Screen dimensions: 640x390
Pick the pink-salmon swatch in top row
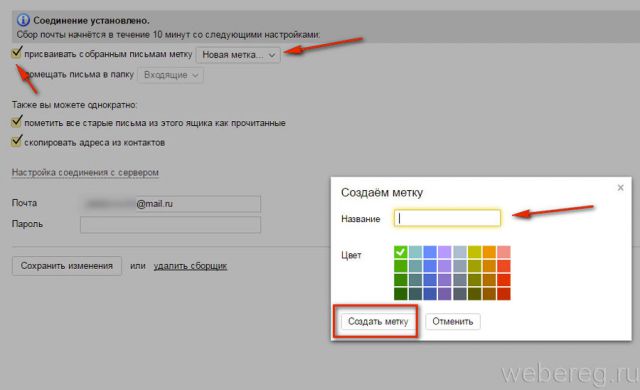[x=504, y=252]
